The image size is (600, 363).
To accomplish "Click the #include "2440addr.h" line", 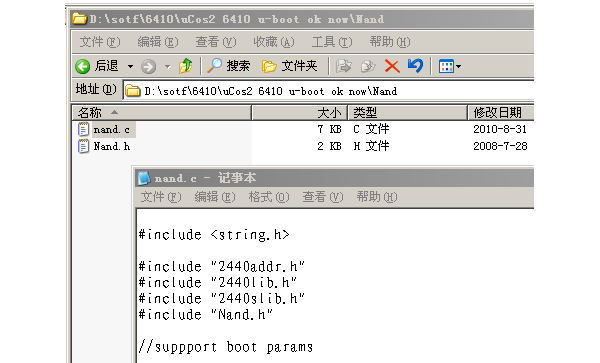I will point(222,266).
